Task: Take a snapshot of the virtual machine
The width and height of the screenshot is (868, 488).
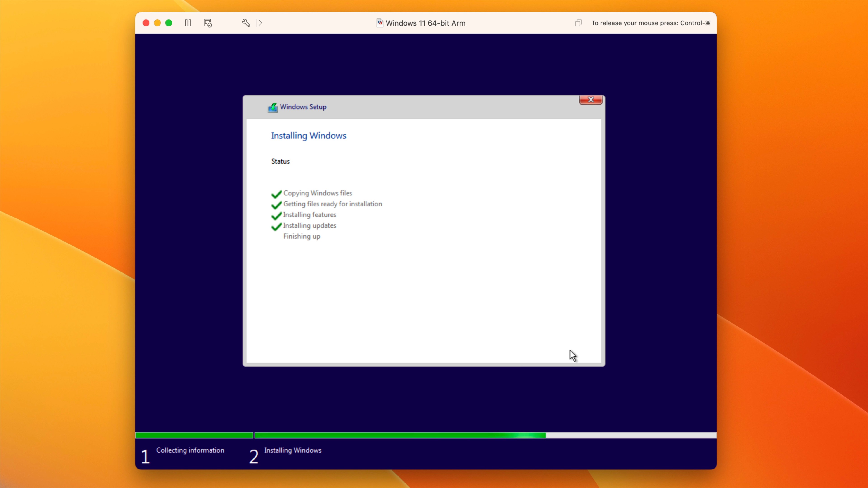Action: coord(207,23)
